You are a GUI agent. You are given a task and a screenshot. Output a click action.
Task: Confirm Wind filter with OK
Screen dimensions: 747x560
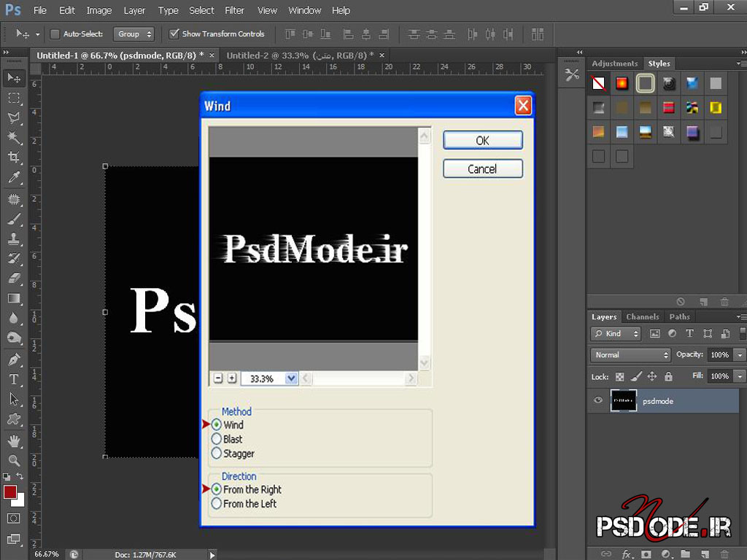pos(483,141)
